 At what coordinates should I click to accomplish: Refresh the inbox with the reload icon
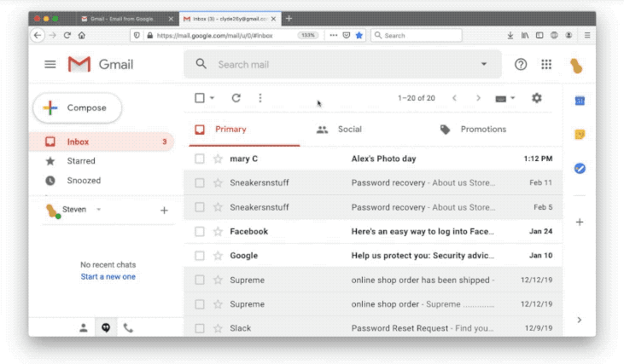point(236,98)
